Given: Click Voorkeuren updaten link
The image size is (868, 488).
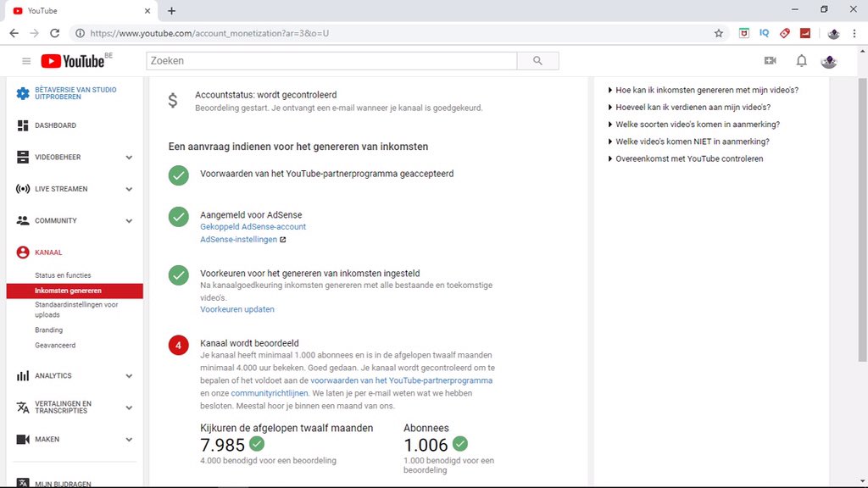Looking at the screenshot, I should pos(237,309).
